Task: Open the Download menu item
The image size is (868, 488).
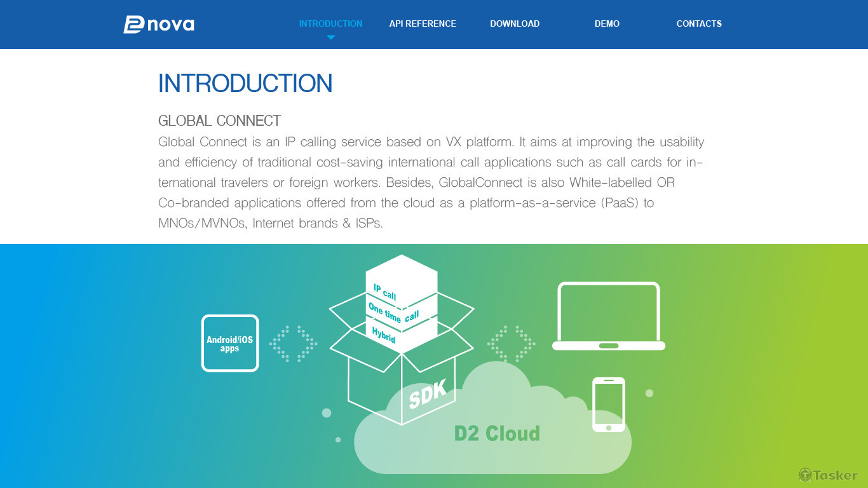Action: tap(515, 24)
